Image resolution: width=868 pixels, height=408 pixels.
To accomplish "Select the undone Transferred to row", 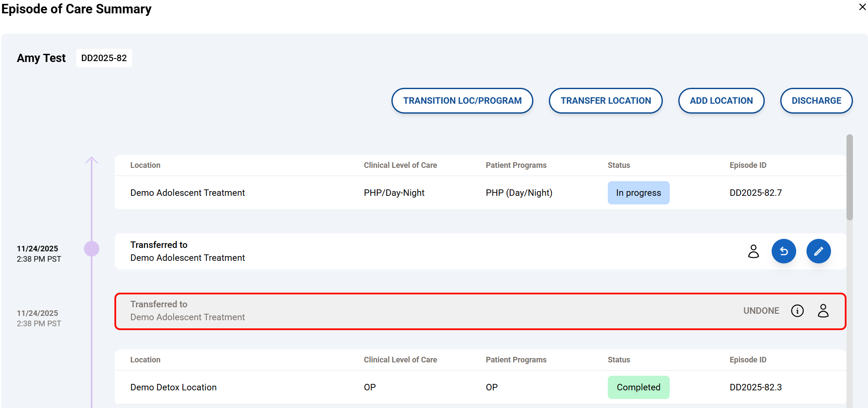I will tap(430, 311).
